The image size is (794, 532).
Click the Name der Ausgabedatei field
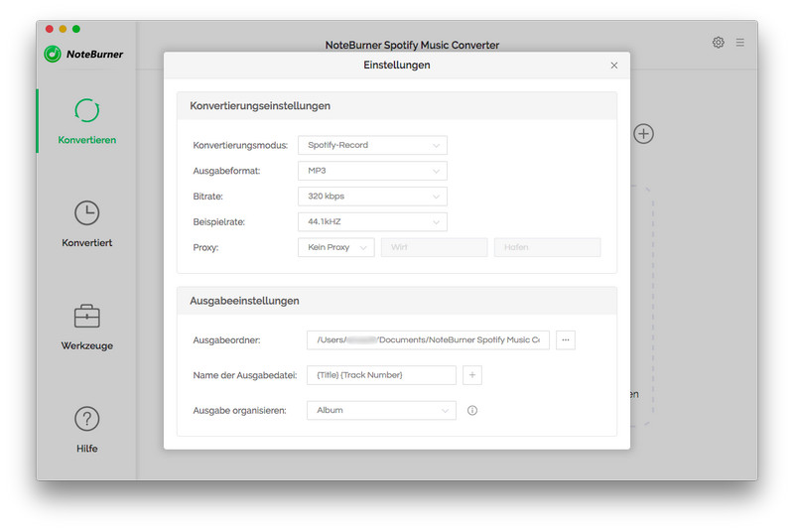[381, 375]
